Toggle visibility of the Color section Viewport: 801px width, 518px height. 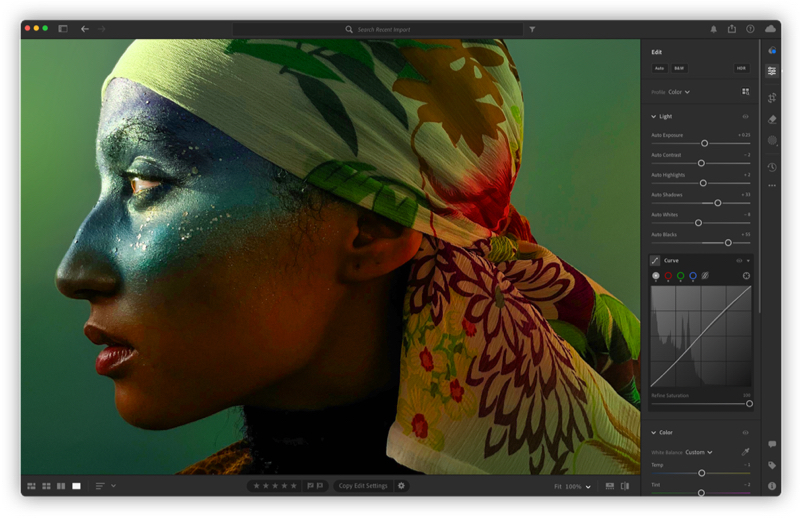point(745,432)
